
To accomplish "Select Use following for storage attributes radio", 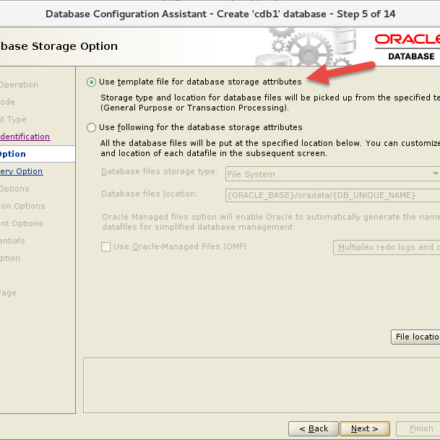I will (x=91, y=127).
